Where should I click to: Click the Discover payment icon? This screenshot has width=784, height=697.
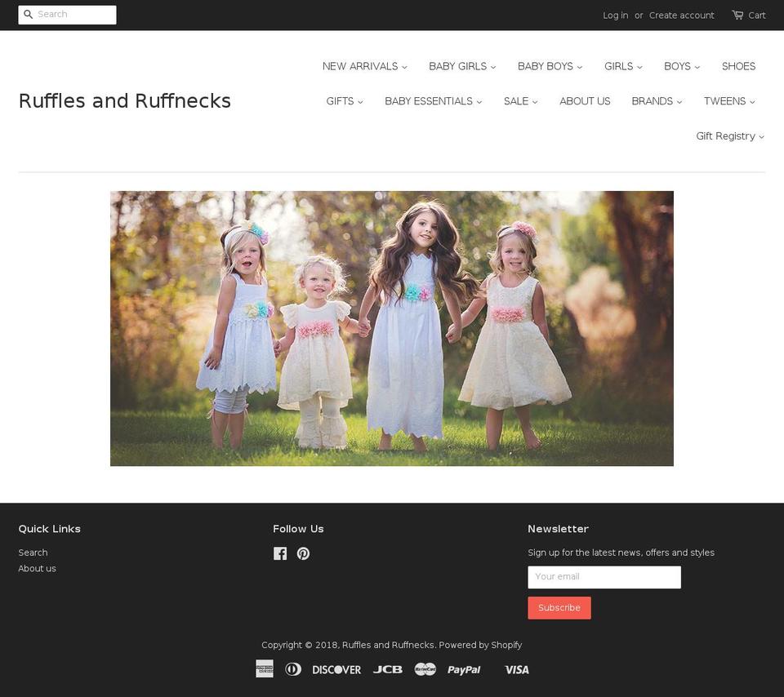point(336,669)
